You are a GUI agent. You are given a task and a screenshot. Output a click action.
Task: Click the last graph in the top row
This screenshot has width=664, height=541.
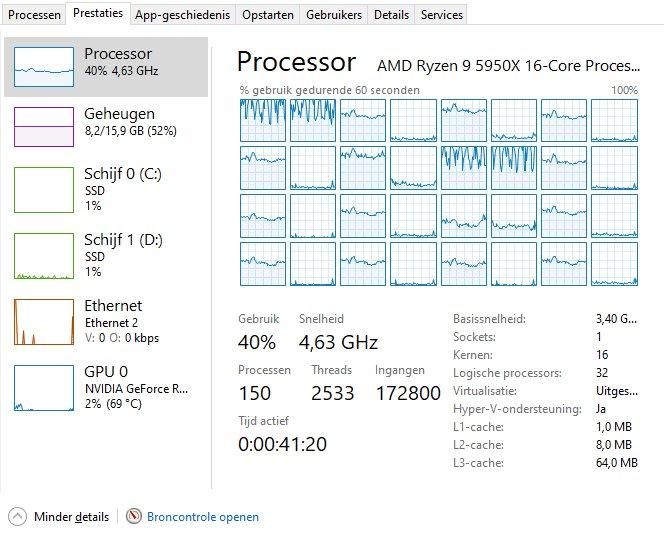(614, 120)
